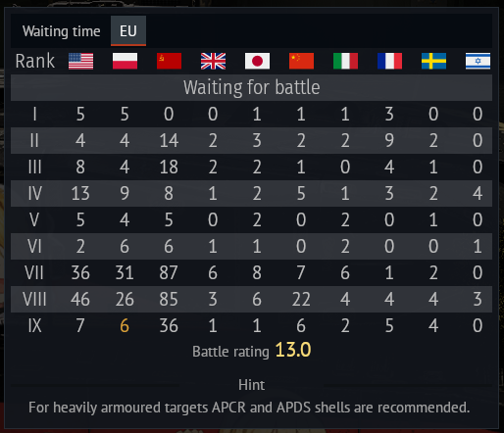The width and height of the screenshot is (504, 433).
Task: Click the China flag icon
Action: 301,61
